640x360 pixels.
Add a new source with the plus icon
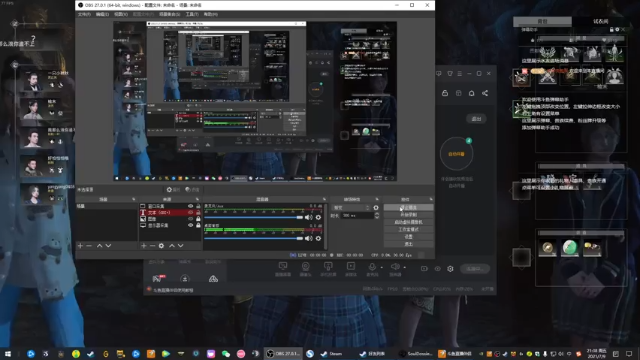pyautogui.click(x=143, y=246)
